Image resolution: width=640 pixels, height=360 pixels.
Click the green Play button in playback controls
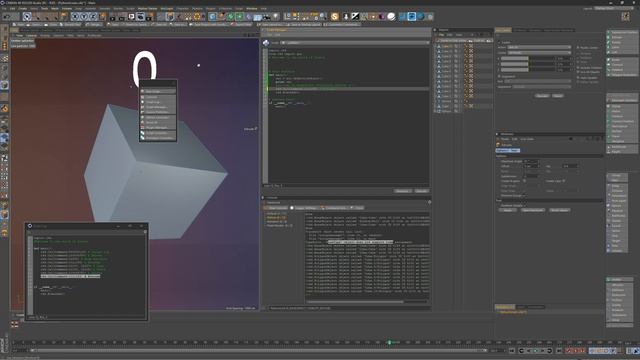click(x=536, y=351)
